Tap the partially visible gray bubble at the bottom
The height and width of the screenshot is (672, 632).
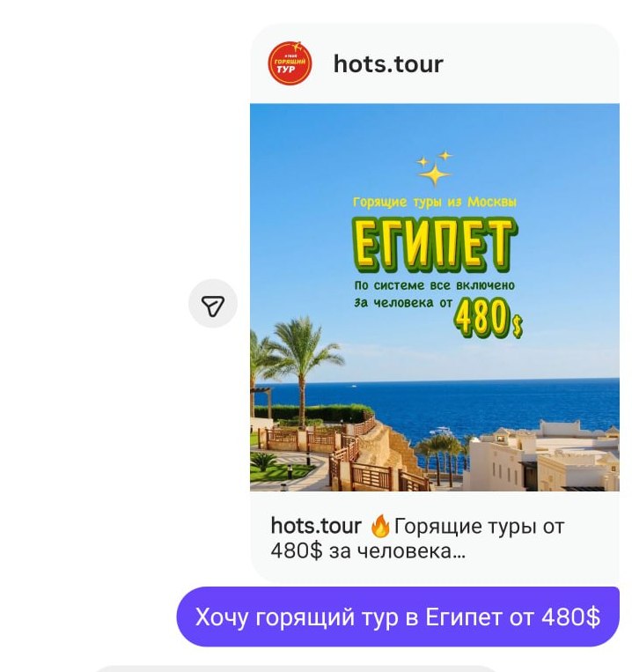tap(296, 668)
